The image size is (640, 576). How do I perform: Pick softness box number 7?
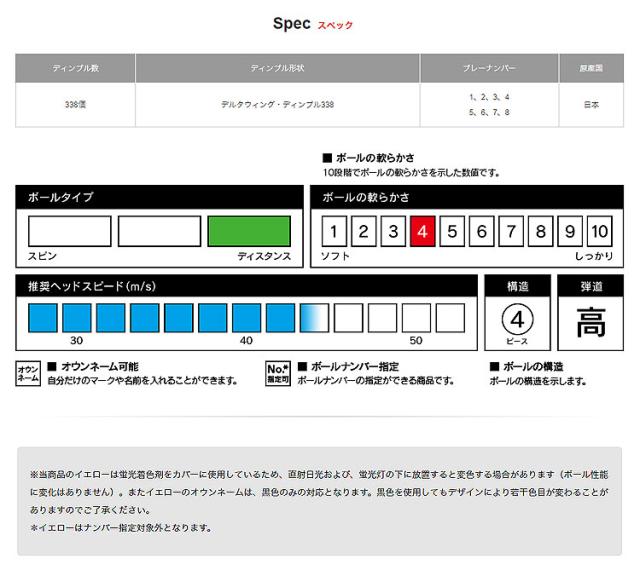tap(511, 233)
